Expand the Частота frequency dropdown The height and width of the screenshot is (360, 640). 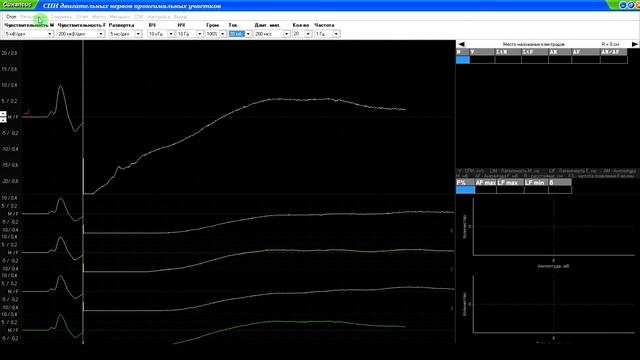(x=336, y=34)
